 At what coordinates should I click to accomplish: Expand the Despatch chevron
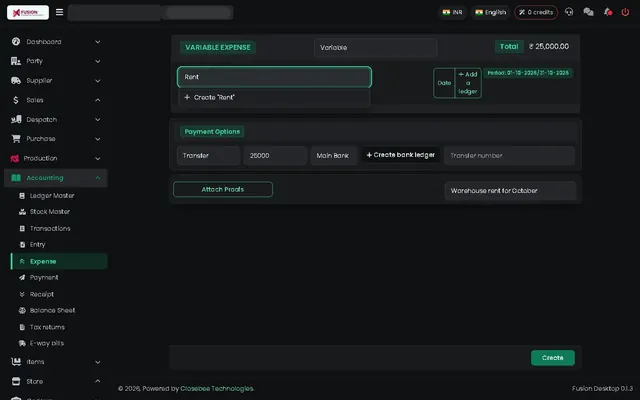pos(98,120)
